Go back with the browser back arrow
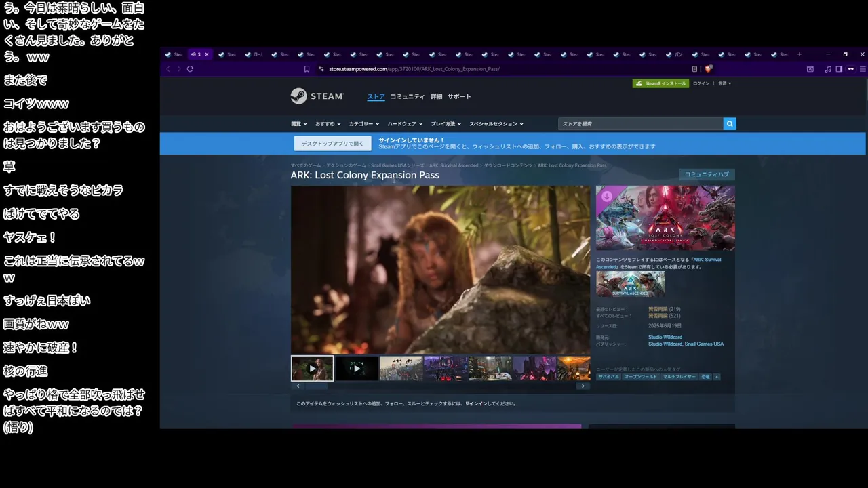The image size is (868, 488). [168, 68]
